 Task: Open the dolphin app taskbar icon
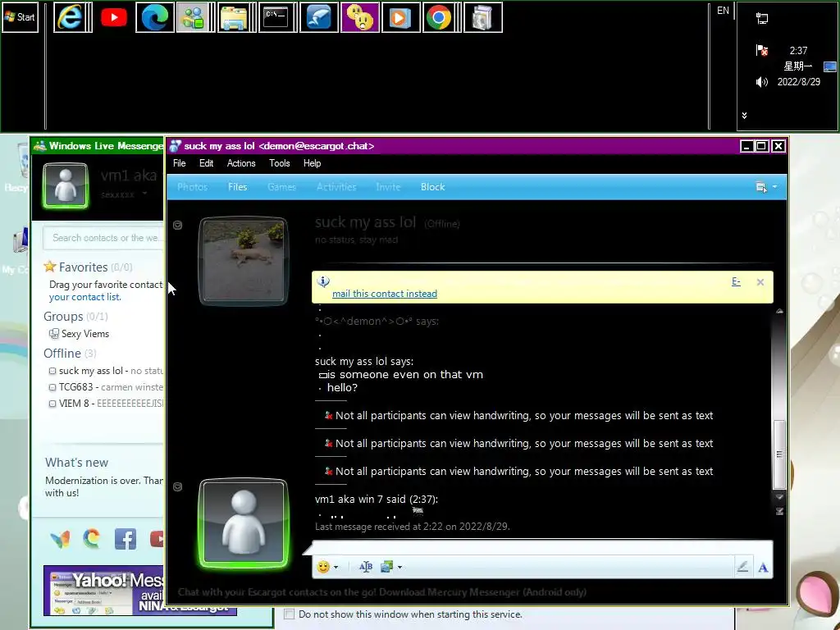(x=319, y=17)
